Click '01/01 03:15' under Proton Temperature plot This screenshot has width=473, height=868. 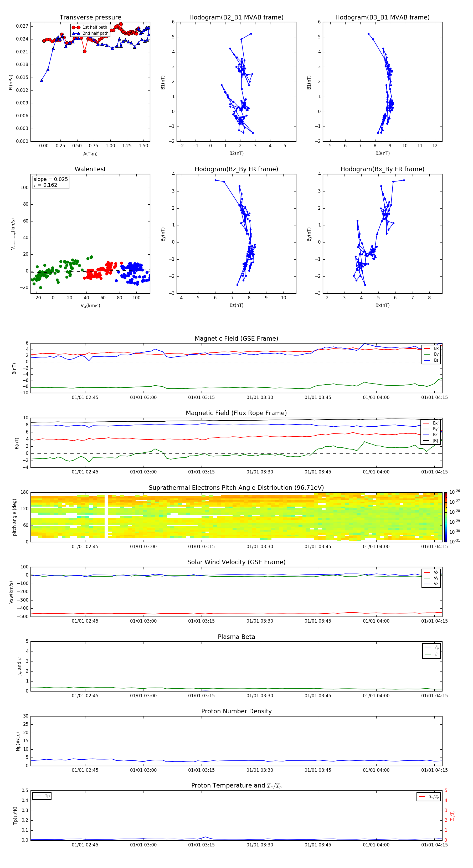(x=201, y=845)
